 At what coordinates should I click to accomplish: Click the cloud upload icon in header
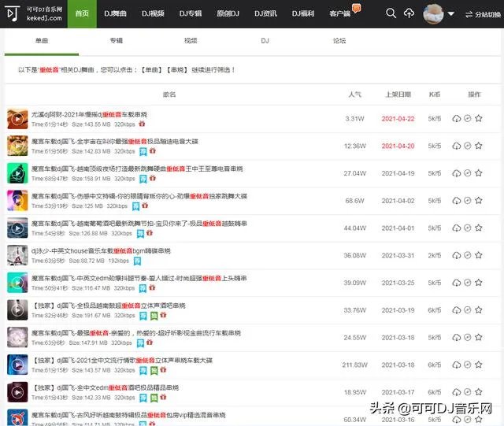point(409,14)
